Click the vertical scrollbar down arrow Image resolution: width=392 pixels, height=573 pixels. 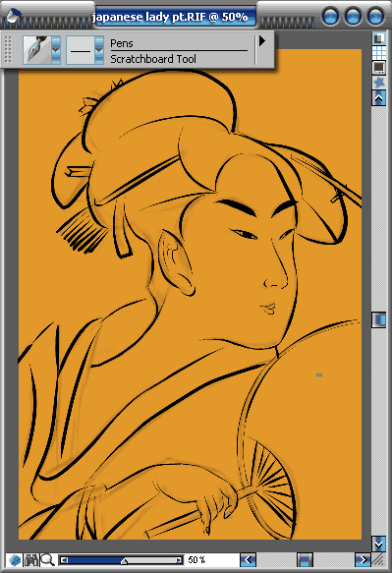(x=379, y=544)
